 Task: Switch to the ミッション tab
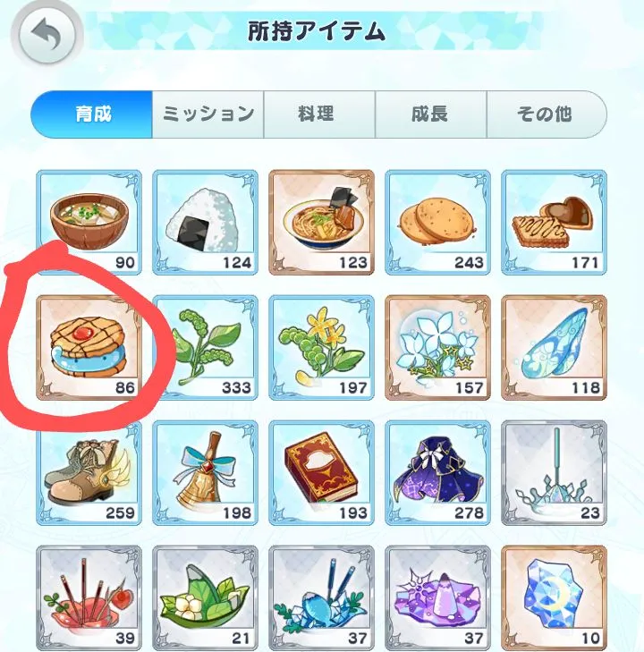(x=208, y=114)
